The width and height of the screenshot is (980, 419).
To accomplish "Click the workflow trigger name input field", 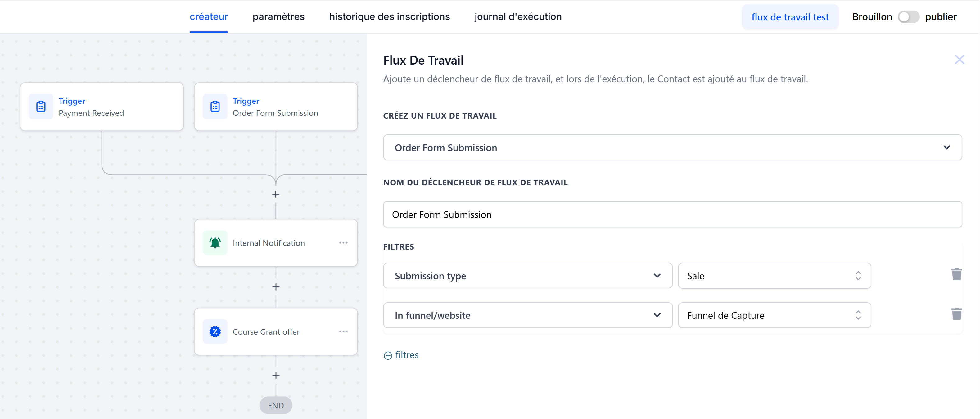I will [x=672, y=214].
